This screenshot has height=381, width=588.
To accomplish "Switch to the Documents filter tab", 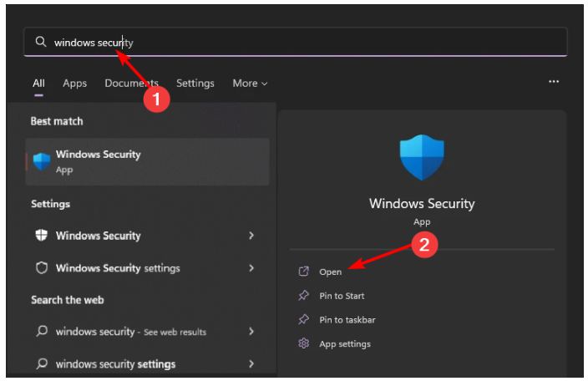I will [131, 84].
